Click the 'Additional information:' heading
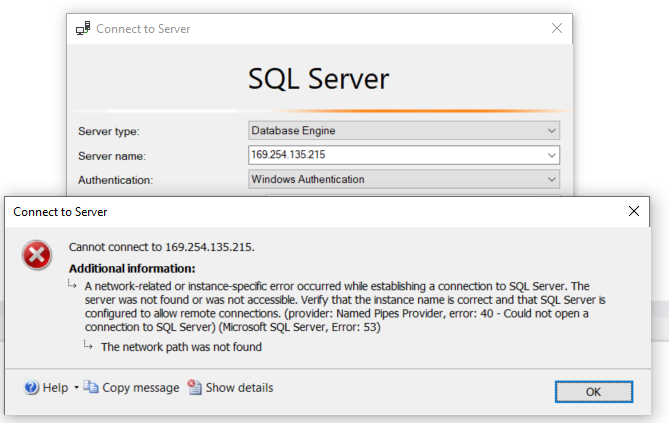669x423 pixels. [132, 268]
